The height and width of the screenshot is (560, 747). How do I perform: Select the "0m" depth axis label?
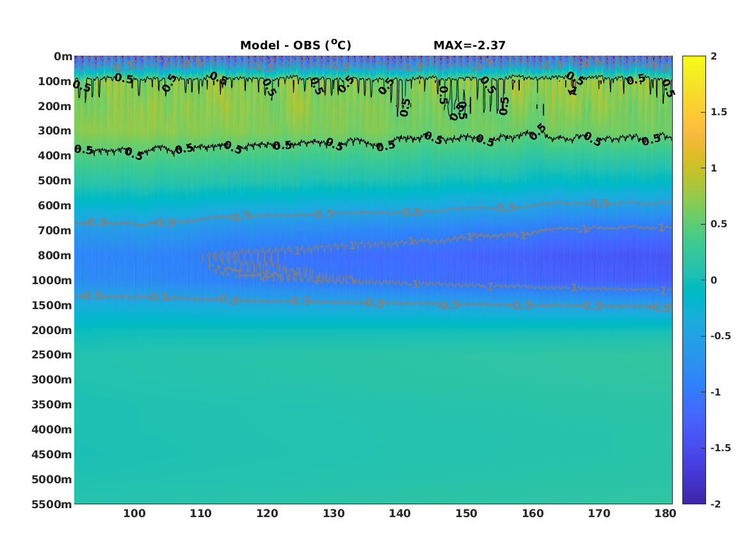63,57
